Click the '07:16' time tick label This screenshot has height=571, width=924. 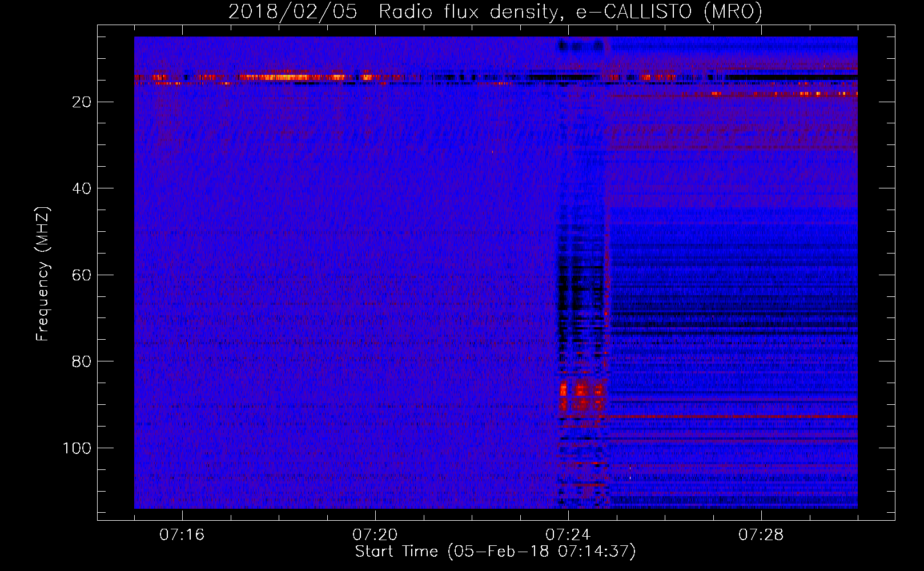coord(182,535)
